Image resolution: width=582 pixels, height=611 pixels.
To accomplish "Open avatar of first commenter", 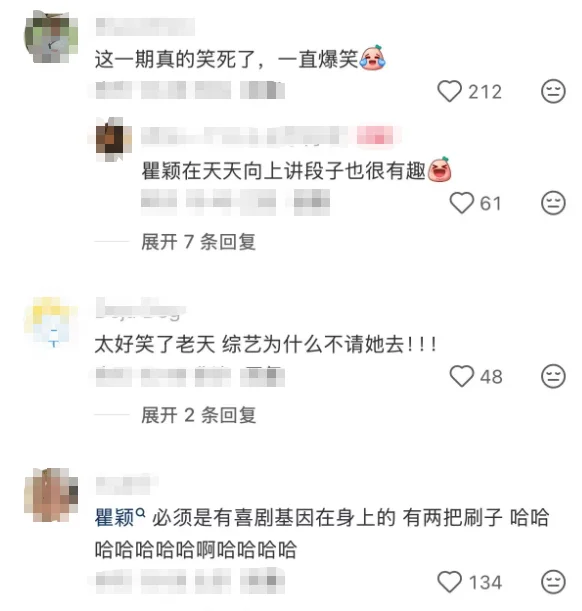I will pos(51,37).
